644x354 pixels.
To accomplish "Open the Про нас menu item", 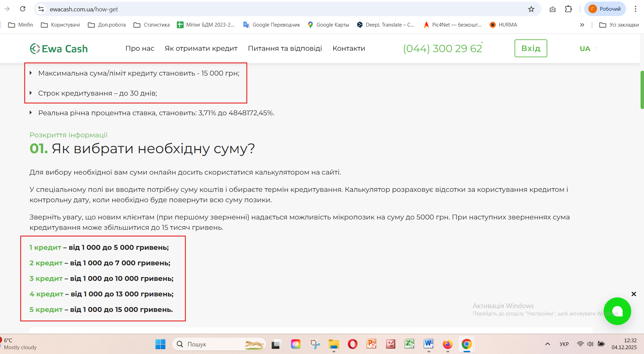I will (x=140, y=49).
